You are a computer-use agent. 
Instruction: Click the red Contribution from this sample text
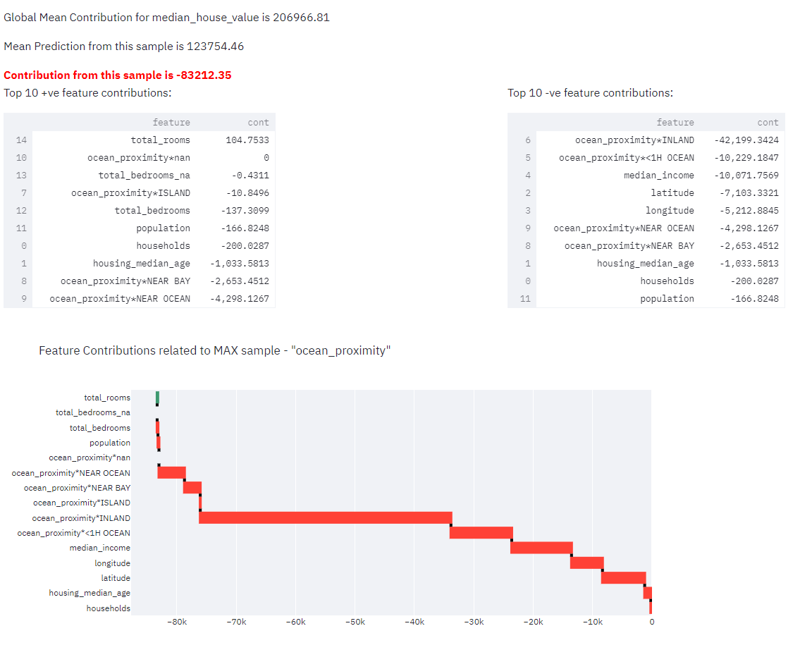[x=118, y=75]
